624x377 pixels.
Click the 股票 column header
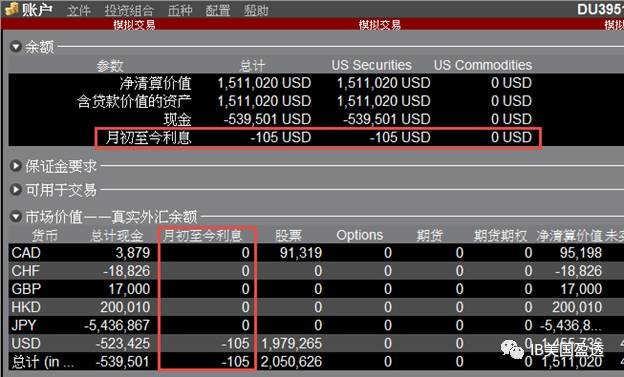pos(289,236)
